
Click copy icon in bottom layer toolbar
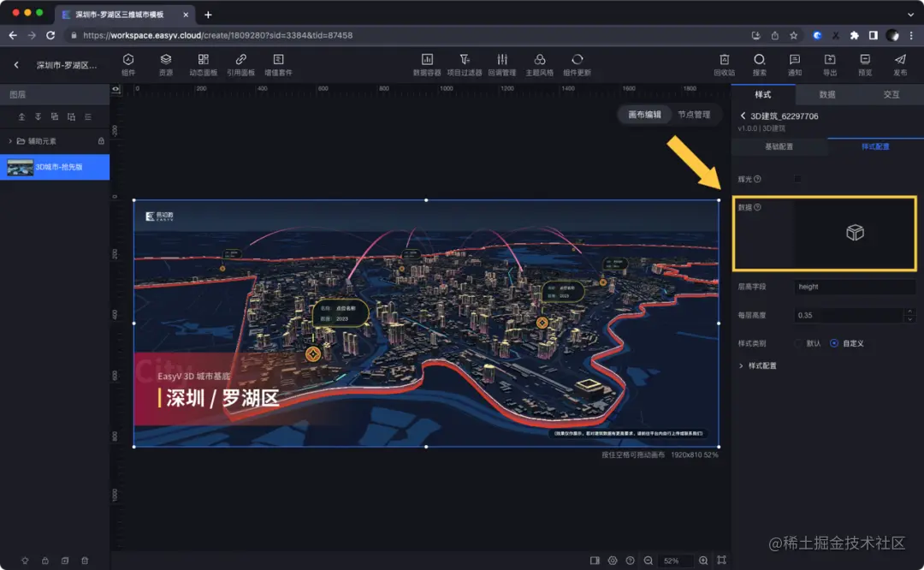click(65, 561)
